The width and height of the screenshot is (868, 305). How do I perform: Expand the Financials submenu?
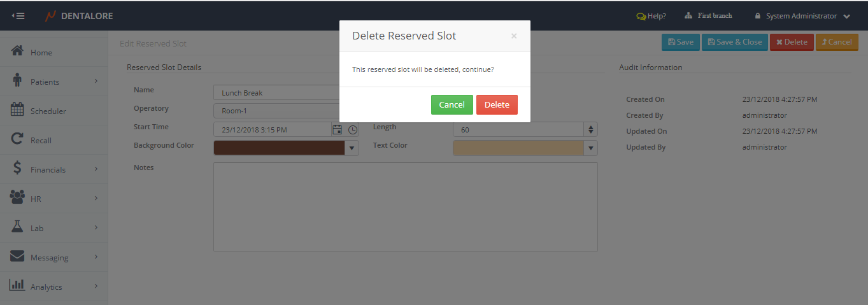(96, 169)
